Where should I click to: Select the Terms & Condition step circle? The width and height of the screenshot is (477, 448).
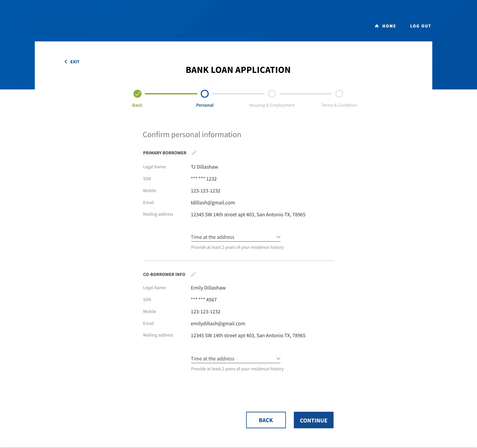click(339, 94)
